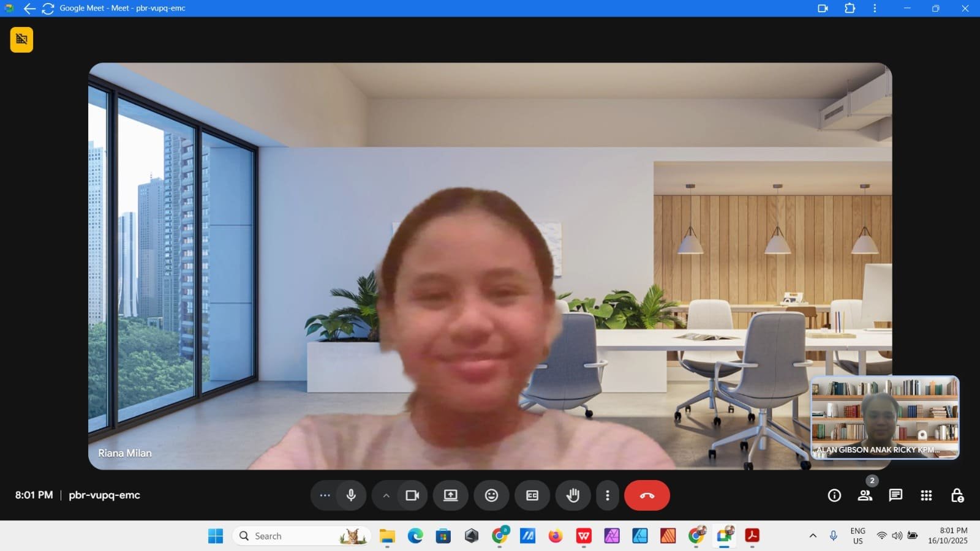Present your screen to the meeting
980x551 pixels.
[451, 495]
